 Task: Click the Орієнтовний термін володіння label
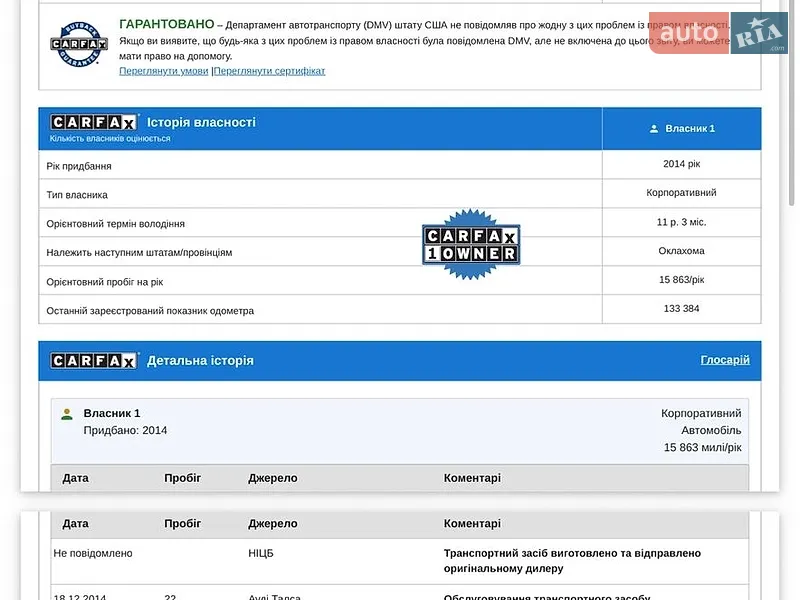click(x=116, y=223)
